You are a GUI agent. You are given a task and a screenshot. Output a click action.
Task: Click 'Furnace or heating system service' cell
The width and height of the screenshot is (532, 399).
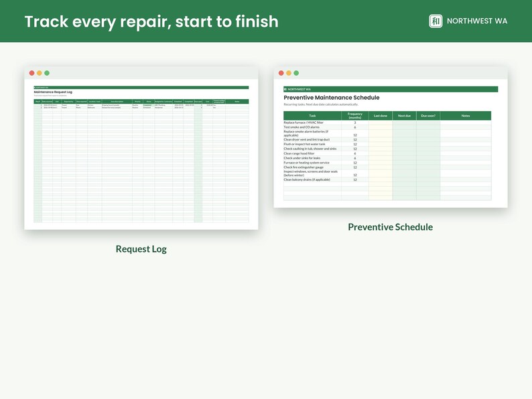click(312, 163)
